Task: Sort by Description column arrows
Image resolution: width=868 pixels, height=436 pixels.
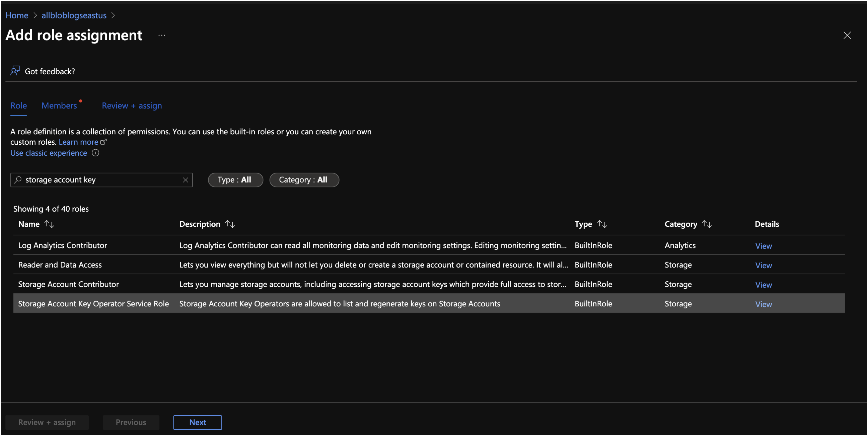Action: click(230, 224)
